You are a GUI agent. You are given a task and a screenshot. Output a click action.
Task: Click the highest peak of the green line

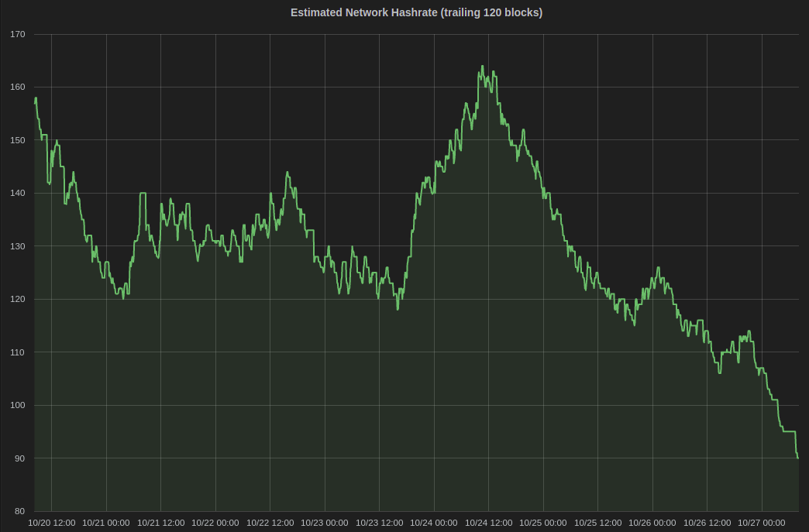click(482, 67)
